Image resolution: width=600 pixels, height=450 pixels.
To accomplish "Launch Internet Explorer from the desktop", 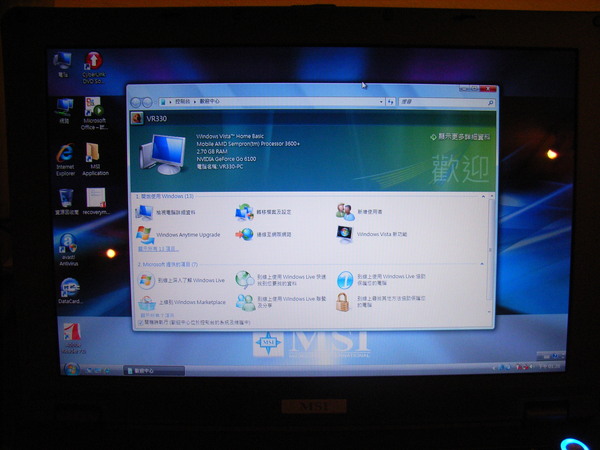I will pos(65,160).
